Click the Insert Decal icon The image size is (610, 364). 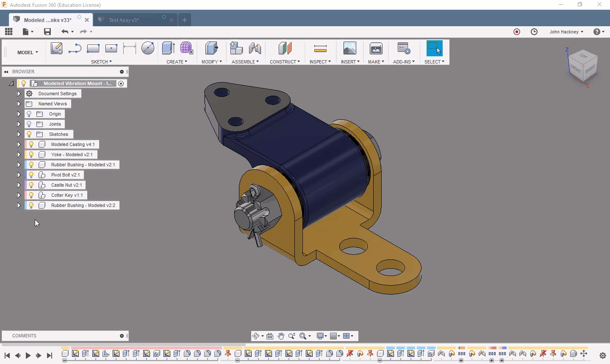(x=349, y=48)
